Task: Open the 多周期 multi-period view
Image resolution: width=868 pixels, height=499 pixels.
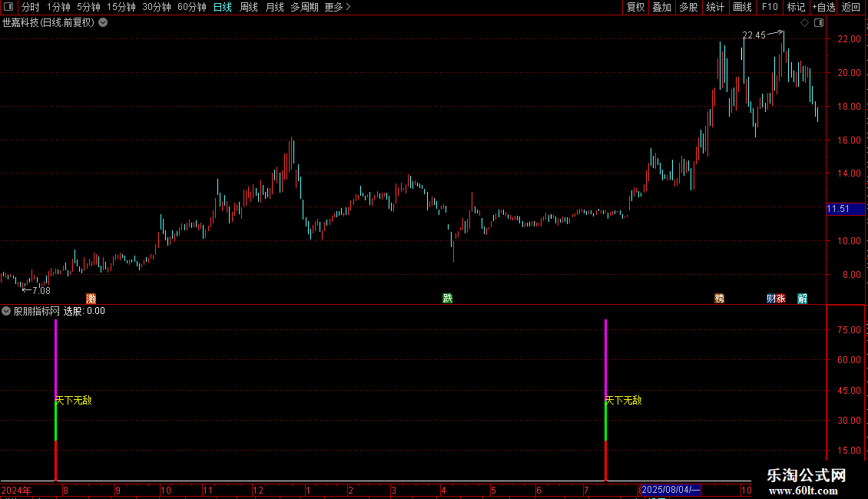Action: tap(304, 7)
